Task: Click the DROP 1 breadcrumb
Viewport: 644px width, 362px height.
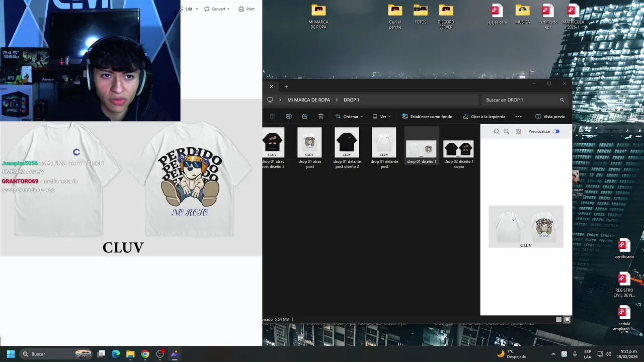Action: point(351,100)
